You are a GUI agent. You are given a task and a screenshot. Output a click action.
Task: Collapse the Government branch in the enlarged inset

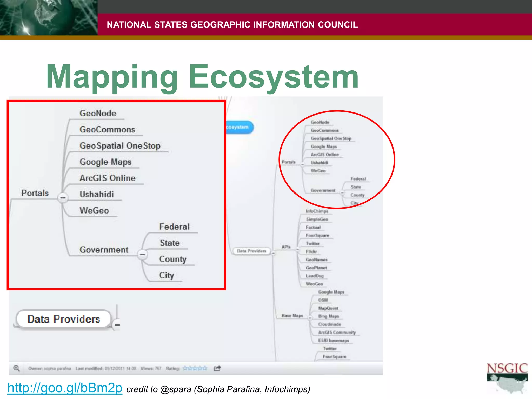(142, 254)
